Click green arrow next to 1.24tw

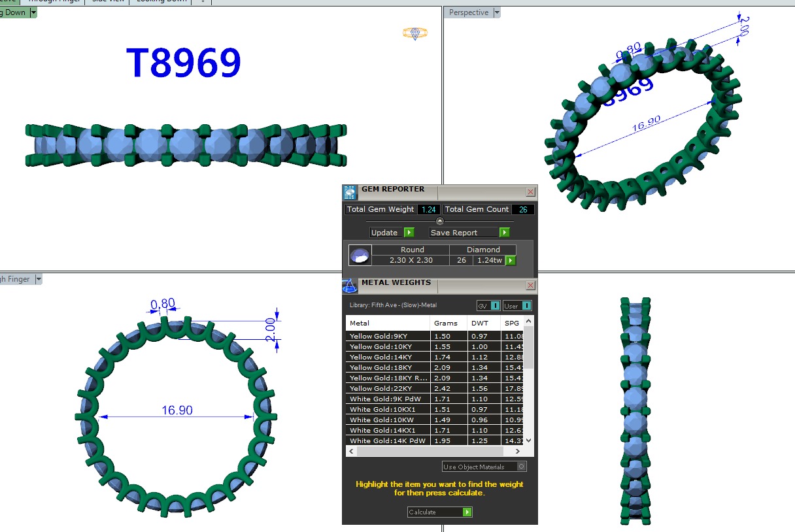point(511,261)
